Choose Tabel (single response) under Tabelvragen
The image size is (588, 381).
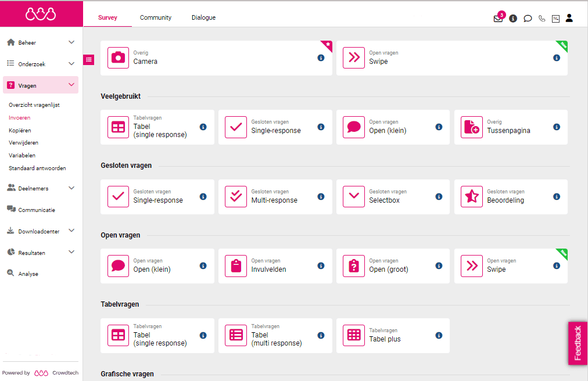coord(157,335)
